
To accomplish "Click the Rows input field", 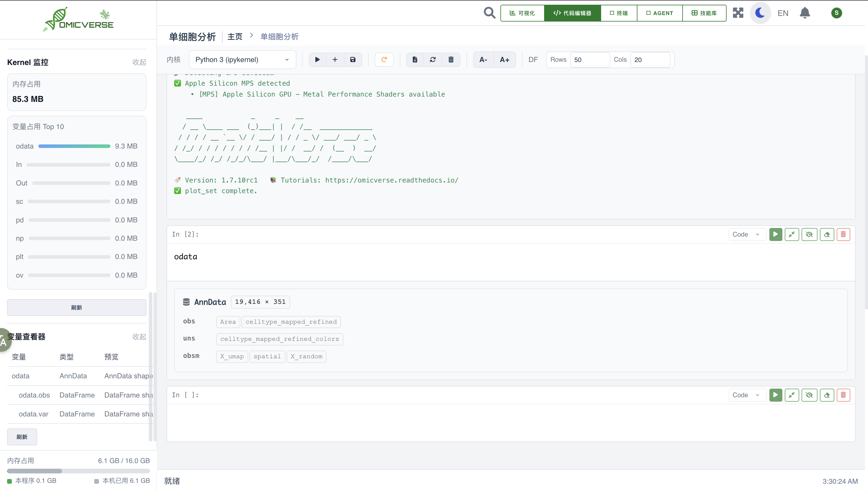I will (589, 59).
